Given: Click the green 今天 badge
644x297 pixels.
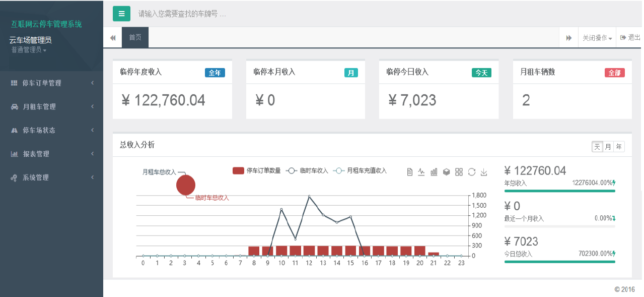Looking at the screenshot, I should (x=481, y=73).
